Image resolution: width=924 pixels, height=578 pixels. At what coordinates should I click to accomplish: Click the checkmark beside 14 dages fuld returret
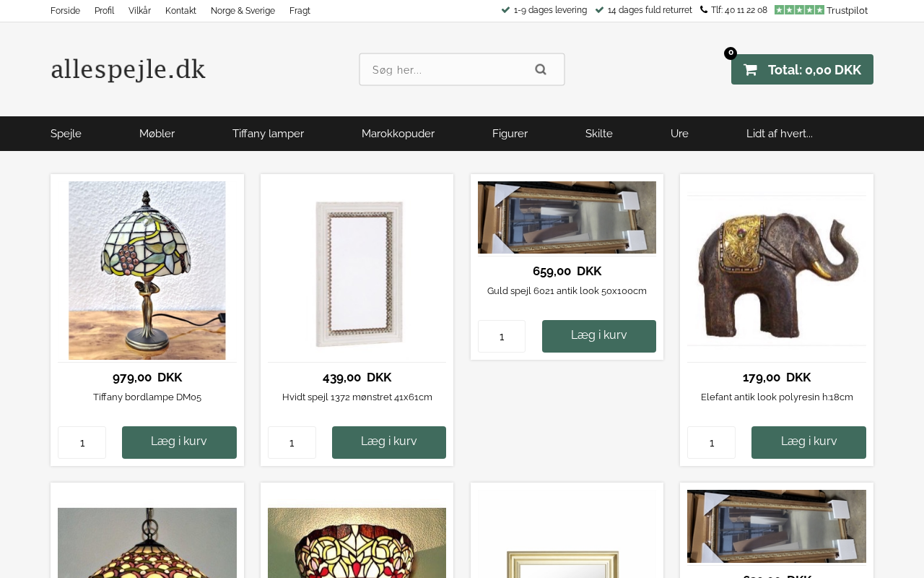coord(599,10)
